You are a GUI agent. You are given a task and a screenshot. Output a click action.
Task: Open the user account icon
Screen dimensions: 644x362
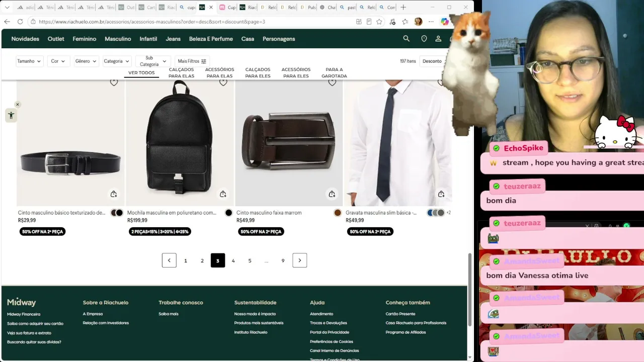coord(438,39)
